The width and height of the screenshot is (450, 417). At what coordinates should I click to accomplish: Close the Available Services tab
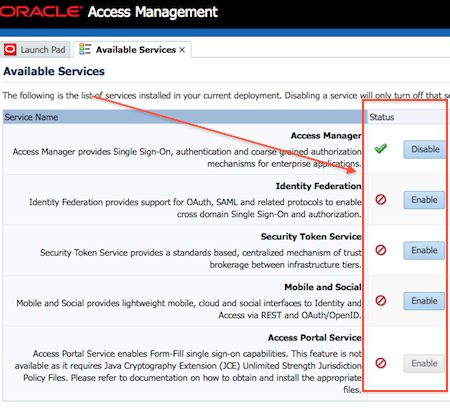click(x=182, y=50)
